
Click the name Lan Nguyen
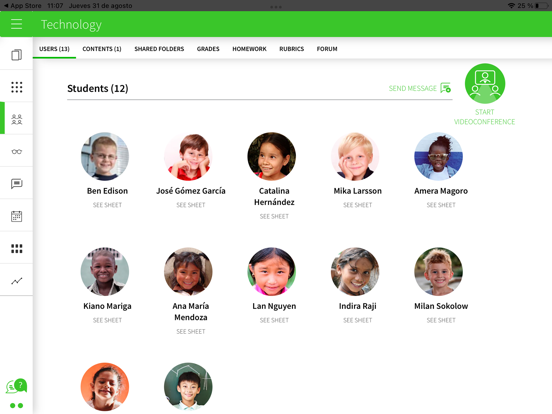274,306
